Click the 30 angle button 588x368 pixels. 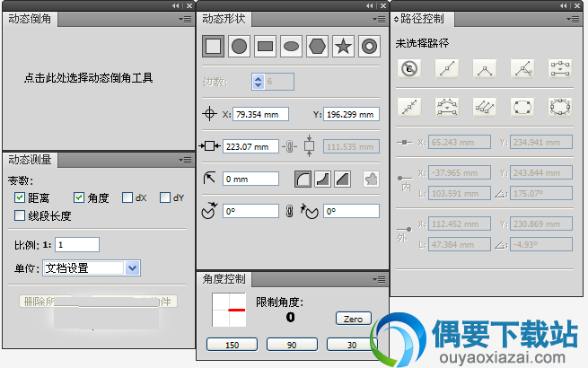tap(352, 345)
